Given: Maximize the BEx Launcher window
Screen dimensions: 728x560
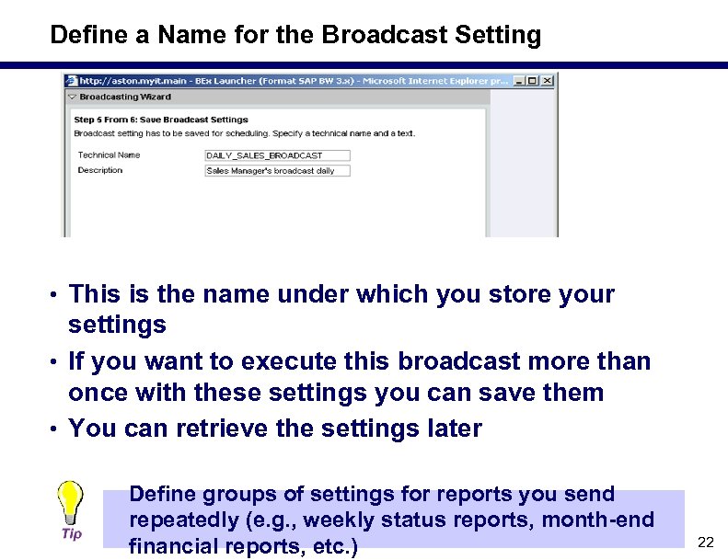Looking at the screenshot, I should click(532, 81).
